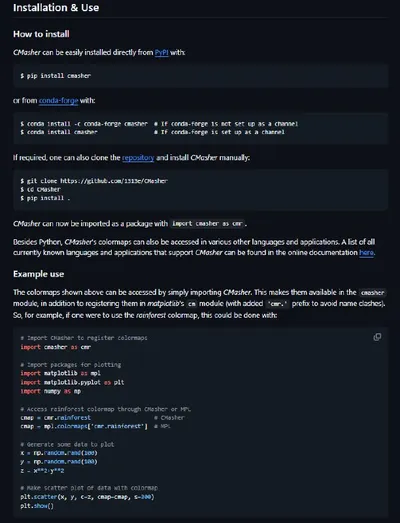Click the inline code 'import cmasher as cmr'
Image resolution: width=400 pixels, height=523 pixels.
[207, 223]
